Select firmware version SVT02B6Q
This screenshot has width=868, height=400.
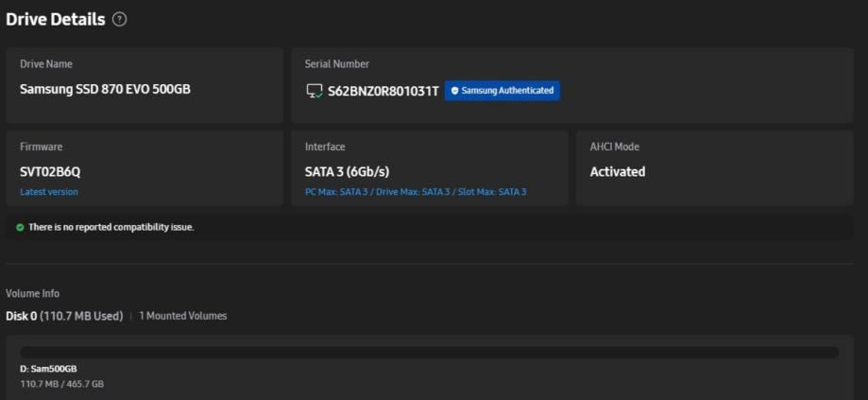(x=50, y=172)
